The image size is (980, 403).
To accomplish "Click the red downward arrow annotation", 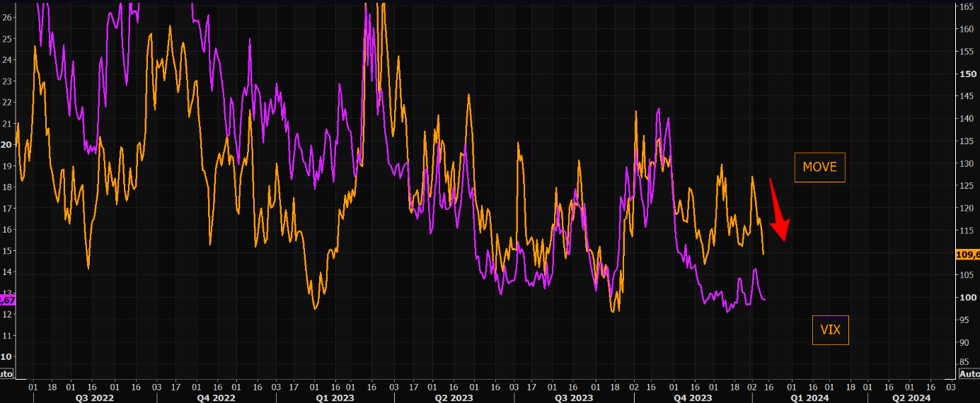I will click(x=779, y=211).
